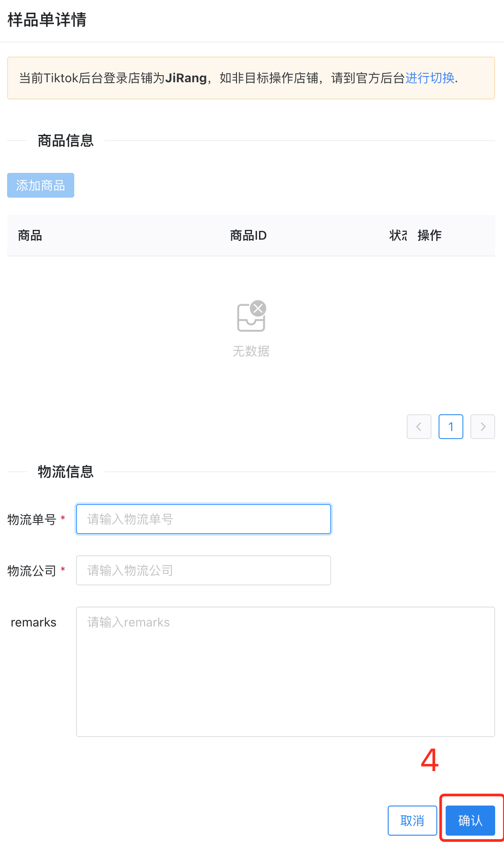Click the 商品 column header
The image size is (504, 848).
(30, 236)
